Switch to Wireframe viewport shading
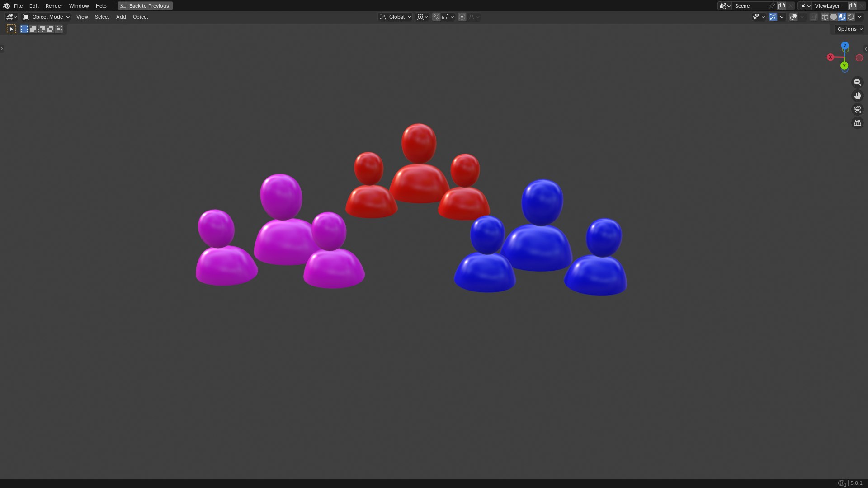Viewport: 868px width, 488px height. coord(825,17)
